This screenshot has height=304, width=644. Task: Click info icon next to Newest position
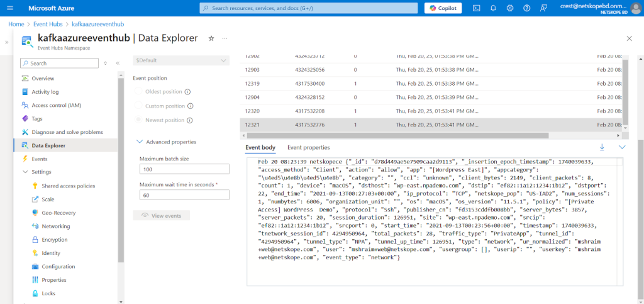189,120
